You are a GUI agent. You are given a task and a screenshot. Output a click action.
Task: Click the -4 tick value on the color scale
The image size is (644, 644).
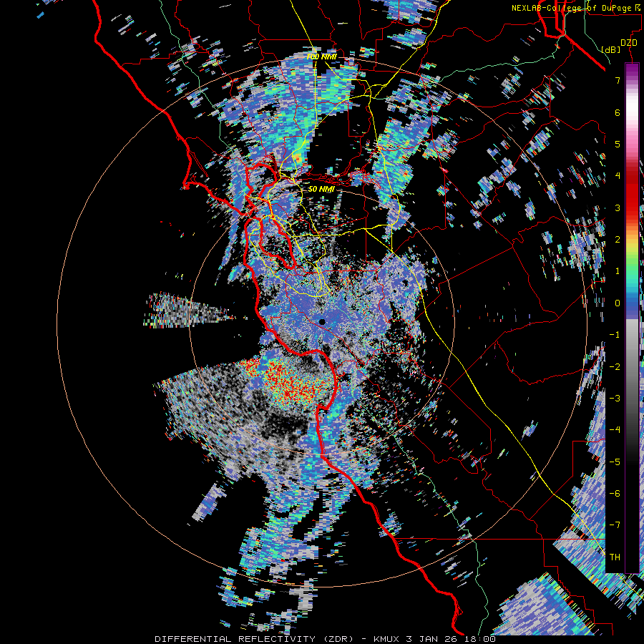[615, 429]
